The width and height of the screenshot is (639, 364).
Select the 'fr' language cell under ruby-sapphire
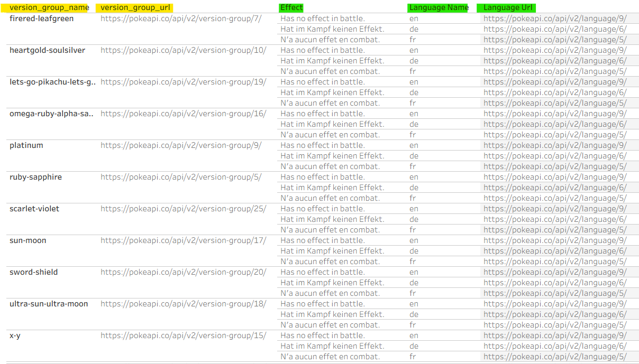(413, 198)
